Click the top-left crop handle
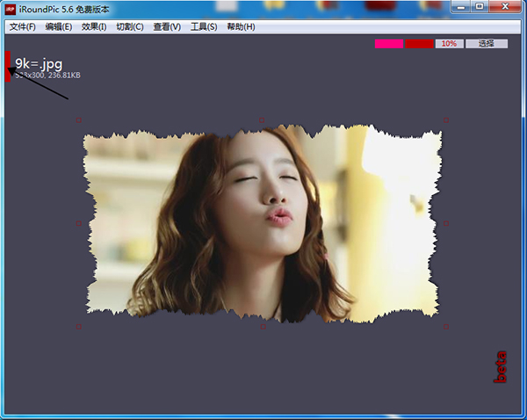The image size is (527, 420). coord(79,119)
